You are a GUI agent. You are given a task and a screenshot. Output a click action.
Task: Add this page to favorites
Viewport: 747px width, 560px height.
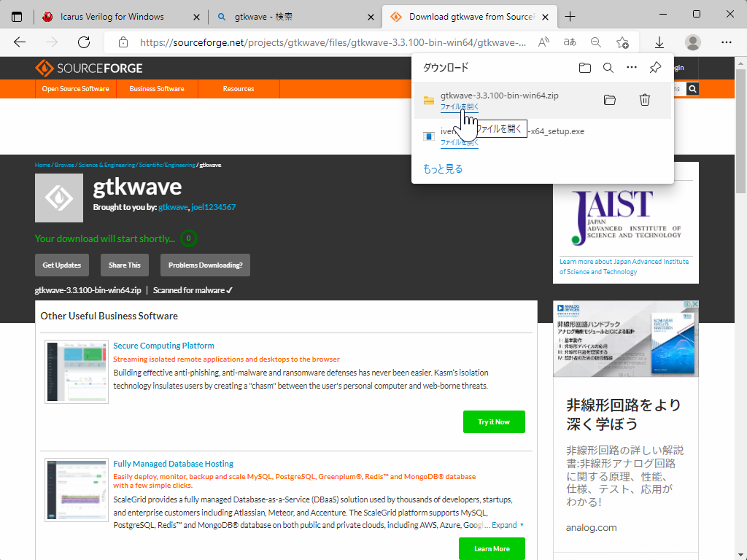622,42
